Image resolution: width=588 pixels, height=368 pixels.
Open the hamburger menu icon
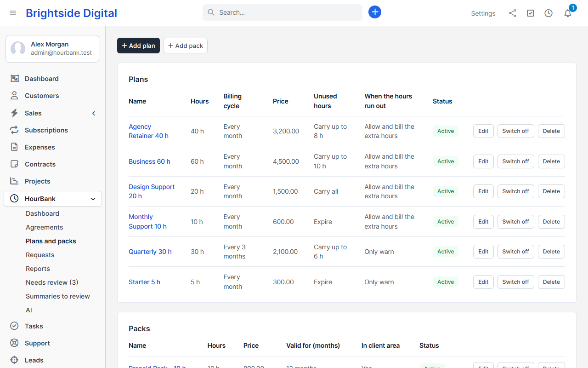point(13,13)
